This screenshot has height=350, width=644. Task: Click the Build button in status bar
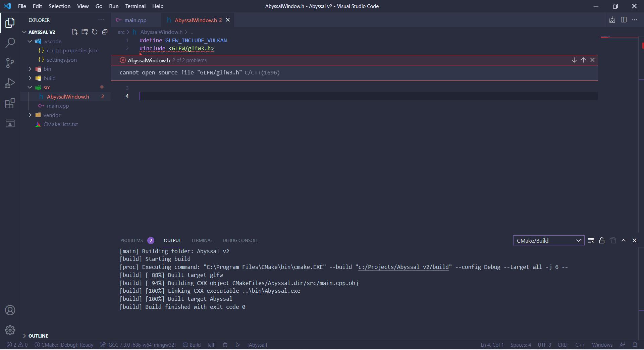192,345
